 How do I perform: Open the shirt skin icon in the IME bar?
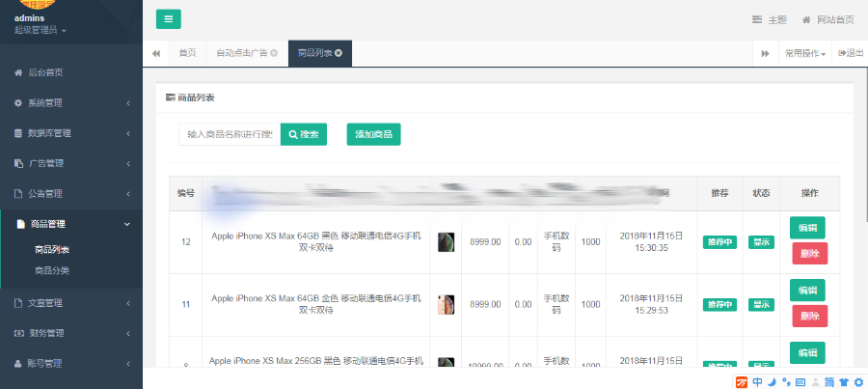pos(844,382)
